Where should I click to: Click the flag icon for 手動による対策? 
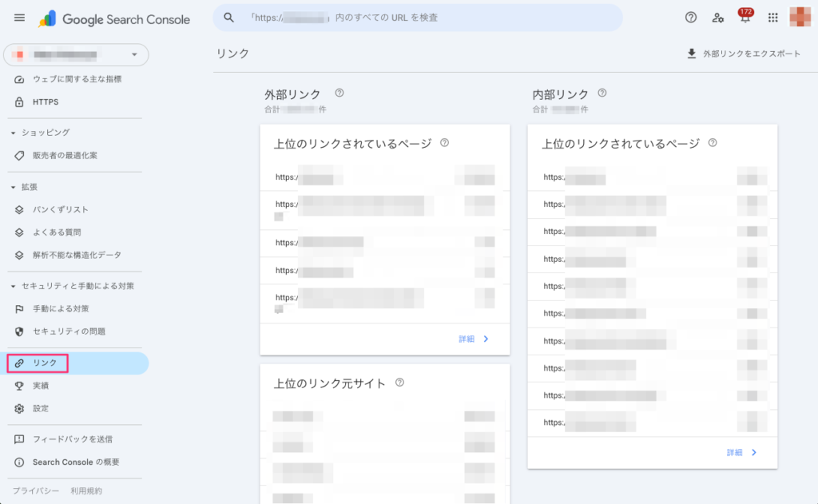[x=18, y=308]
